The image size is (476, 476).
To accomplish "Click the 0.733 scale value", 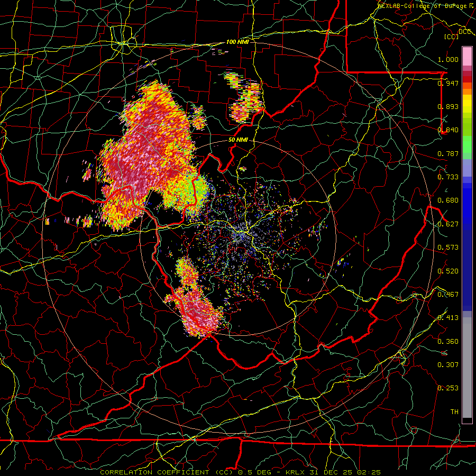I will [448, 177].
